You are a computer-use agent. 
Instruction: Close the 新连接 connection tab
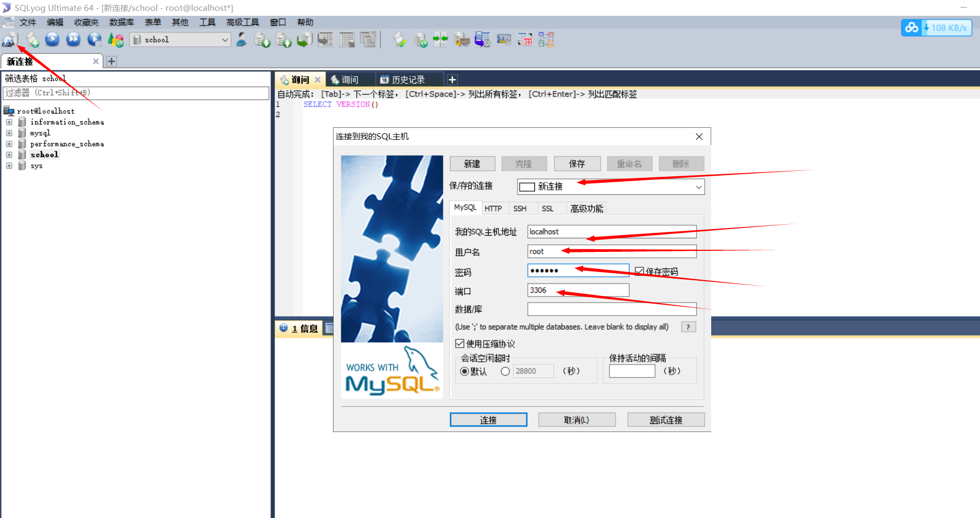click(x=96, y=61)
